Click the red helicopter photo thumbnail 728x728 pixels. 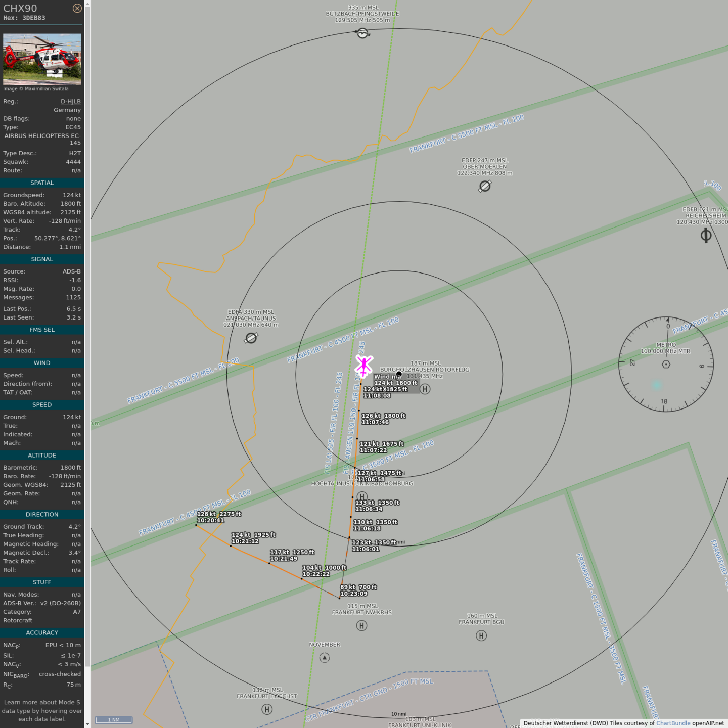point(42,59)
